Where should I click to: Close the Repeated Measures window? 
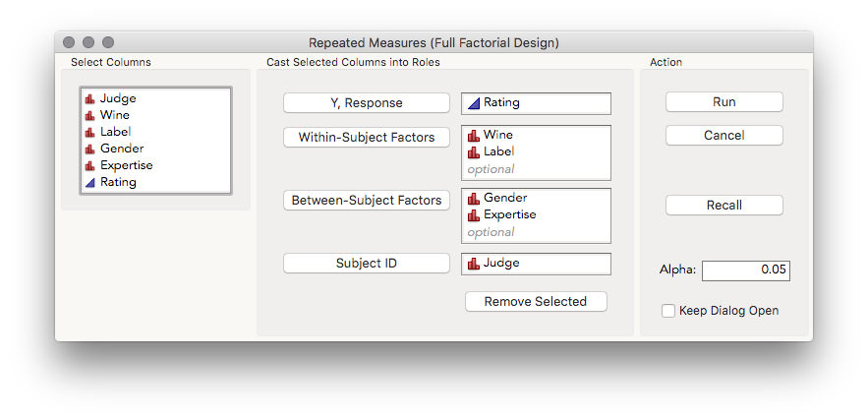tap(69, 42)
